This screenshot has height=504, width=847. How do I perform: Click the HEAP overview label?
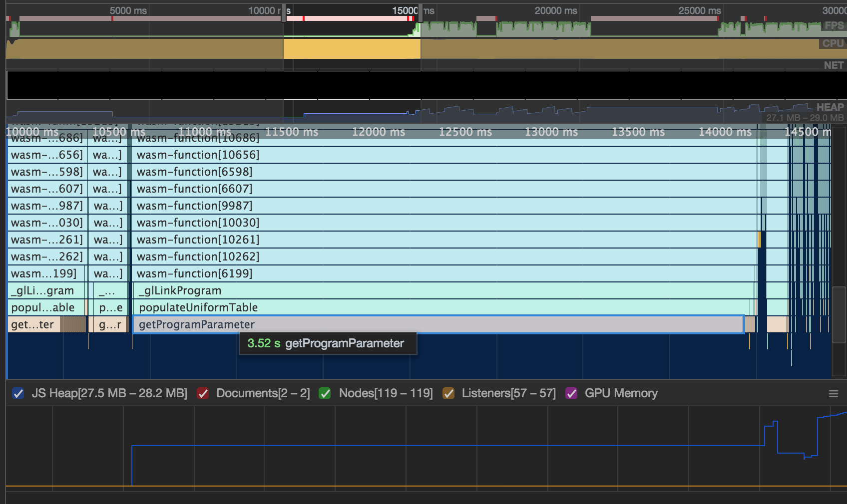point(830,107)
